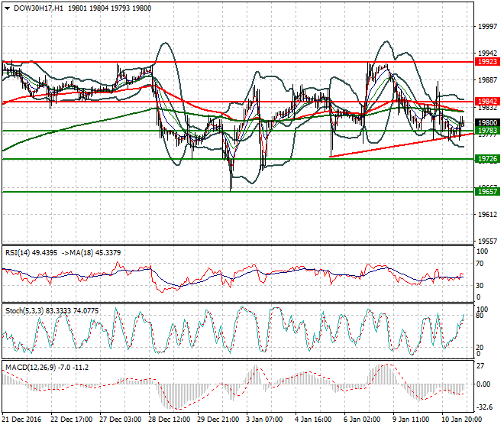Click the green 19726 support price label

pyautogui.click(x=487, y=159)
